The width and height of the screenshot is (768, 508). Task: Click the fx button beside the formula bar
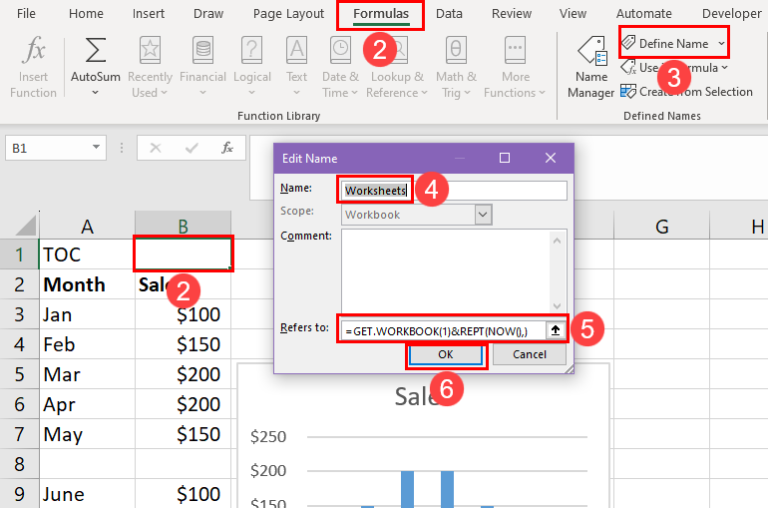[x=227, y=148]
